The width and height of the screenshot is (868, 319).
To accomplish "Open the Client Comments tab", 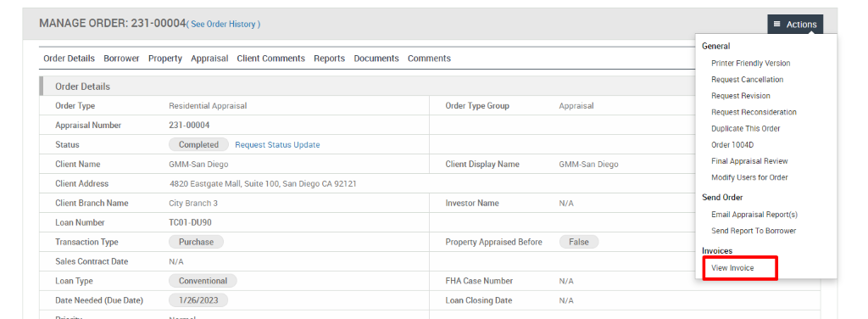I will pos(270,59).
